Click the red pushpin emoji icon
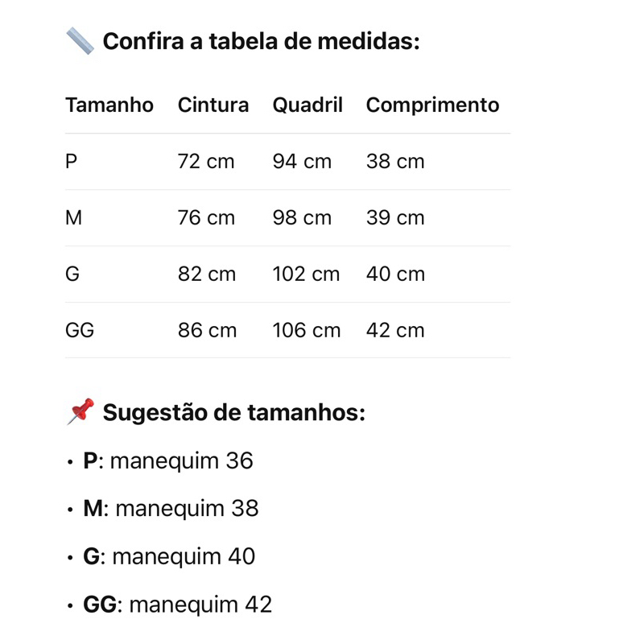The image size is (644, 644). pos(80,412)
